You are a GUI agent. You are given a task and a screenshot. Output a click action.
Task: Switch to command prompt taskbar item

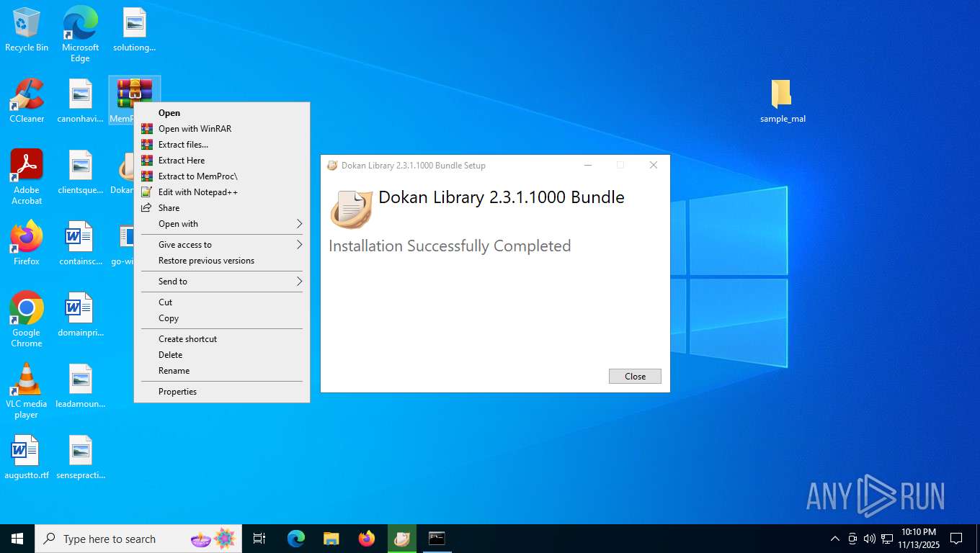[x=437, y=539]
